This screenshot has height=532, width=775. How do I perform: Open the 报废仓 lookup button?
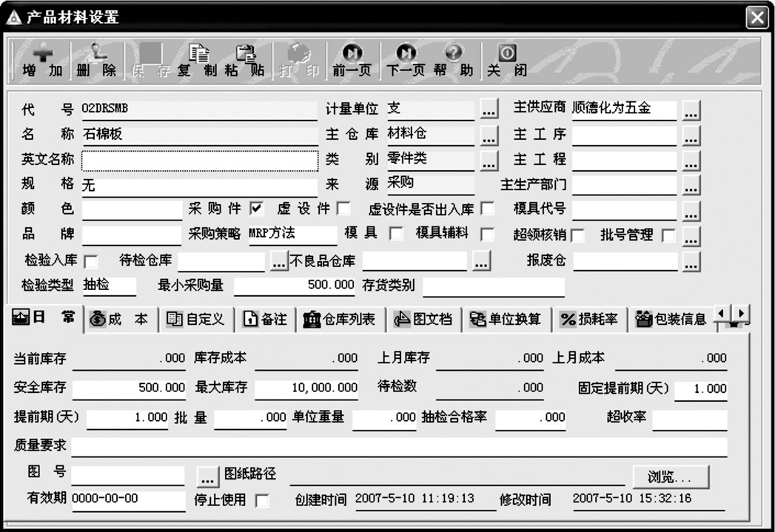(691, 262)
